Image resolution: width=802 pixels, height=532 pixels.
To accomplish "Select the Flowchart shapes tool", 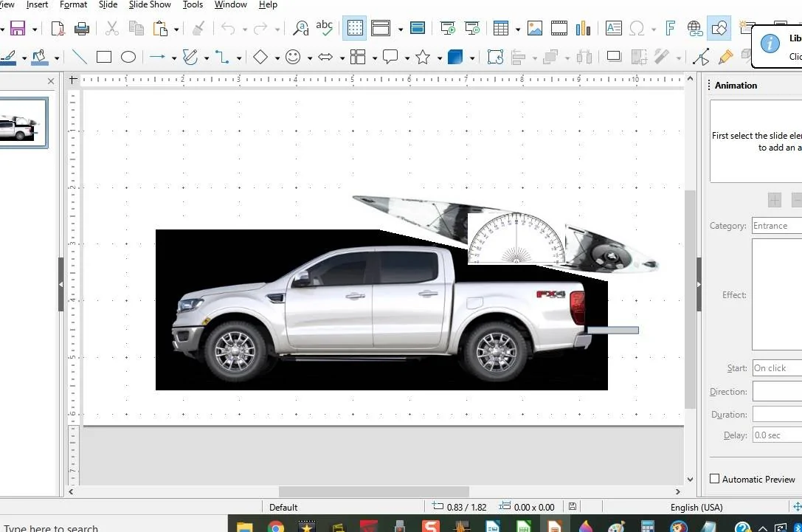I will click(x=358, y=57).
